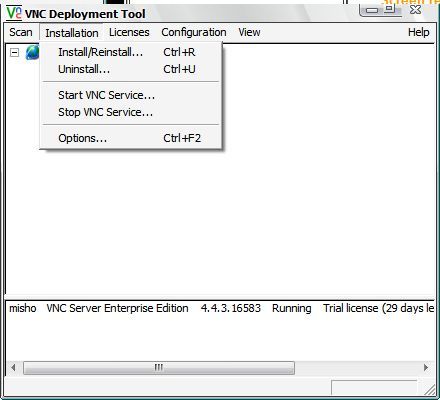Click version 4.4.3.16583 cell

point(231,308)
